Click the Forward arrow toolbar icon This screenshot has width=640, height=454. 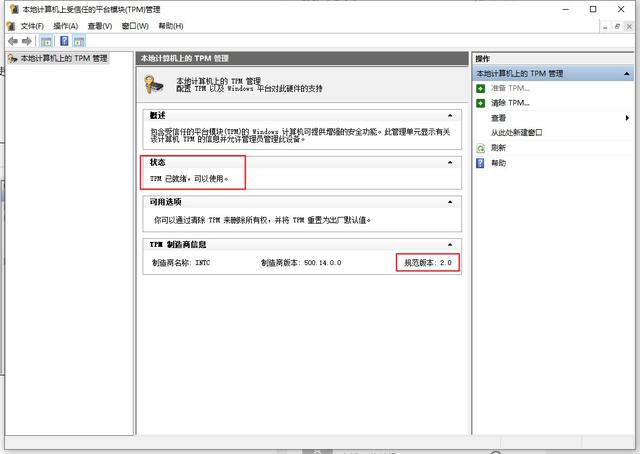tap(27, 41)
